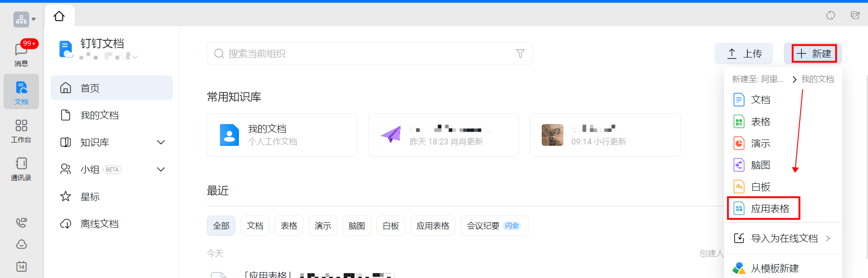Expand the 知识库 section chevron

tap(161, 142)
